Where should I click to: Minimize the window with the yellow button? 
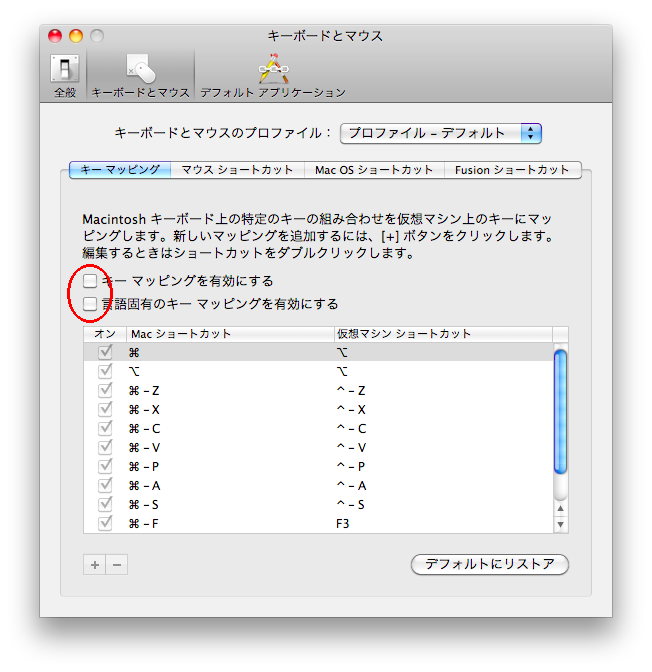[76, 36]
